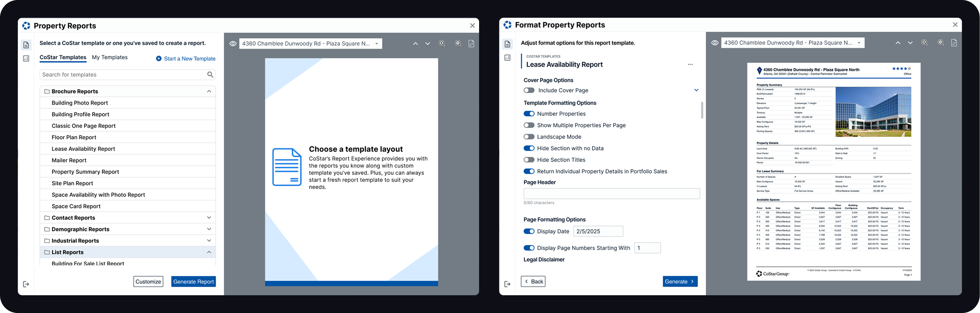Click the starting page number field

coord(648,248)
